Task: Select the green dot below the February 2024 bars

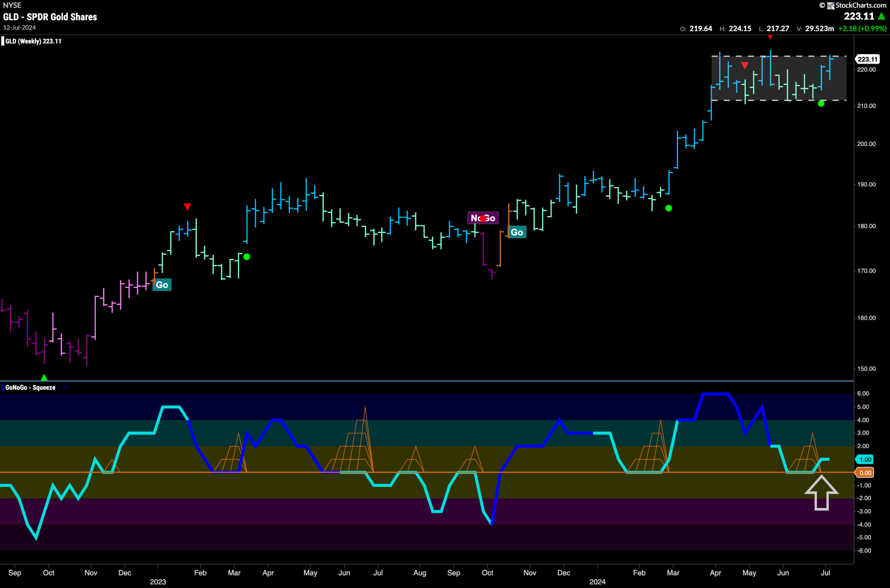Action: [669, 208]
